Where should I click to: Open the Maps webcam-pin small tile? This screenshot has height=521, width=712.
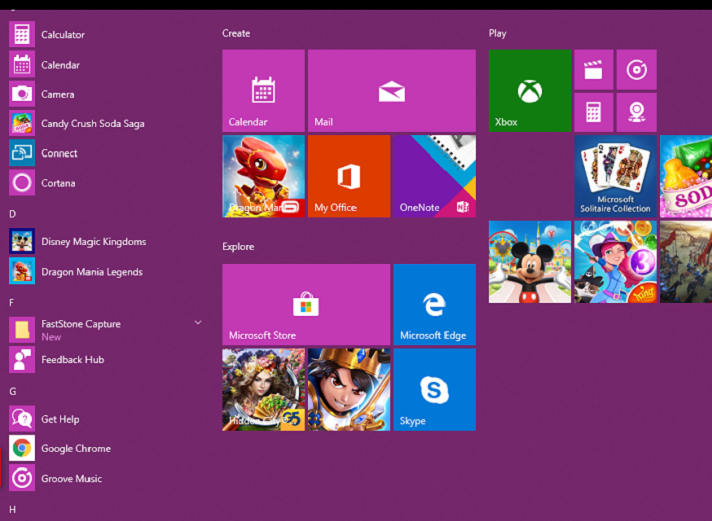tap(637, 112)
